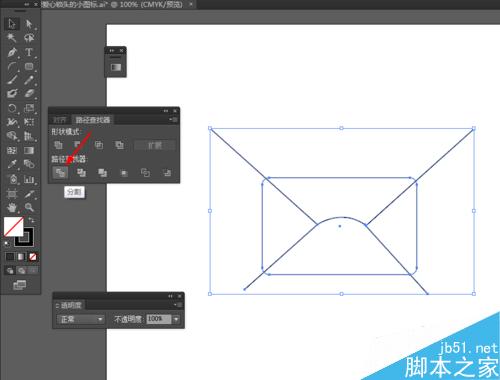Apply None (no fill) button
Viewport: 500px width, 380px height.
32,257
